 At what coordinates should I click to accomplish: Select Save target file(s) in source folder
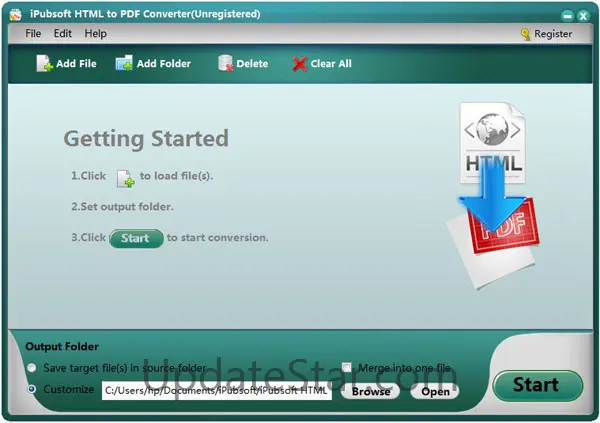click(32, 368)
